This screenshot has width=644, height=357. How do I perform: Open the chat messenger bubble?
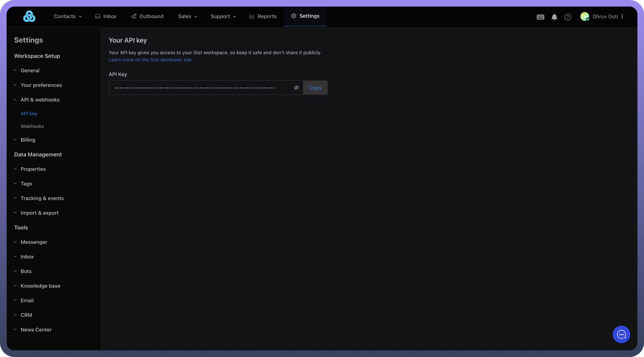click(x=621, y=334)
